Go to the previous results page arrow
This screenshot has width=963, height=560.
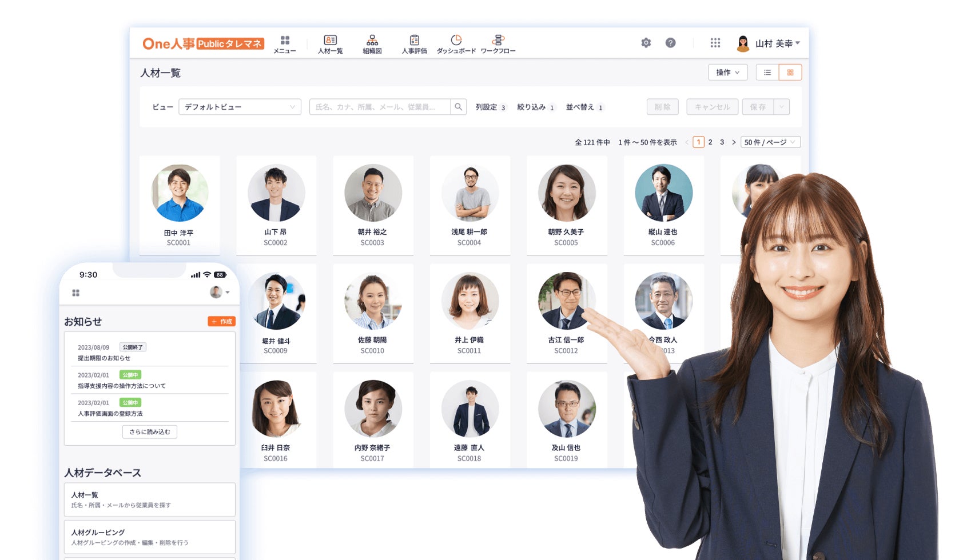click(x=687, y=142)
